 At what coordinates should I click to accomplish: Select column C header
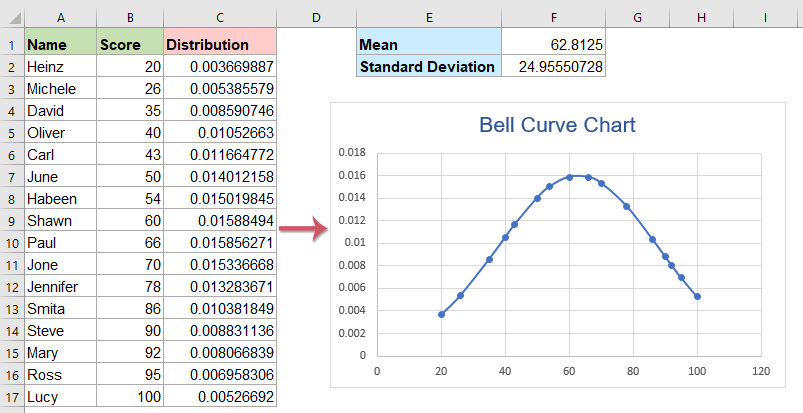tap(219, 16)
